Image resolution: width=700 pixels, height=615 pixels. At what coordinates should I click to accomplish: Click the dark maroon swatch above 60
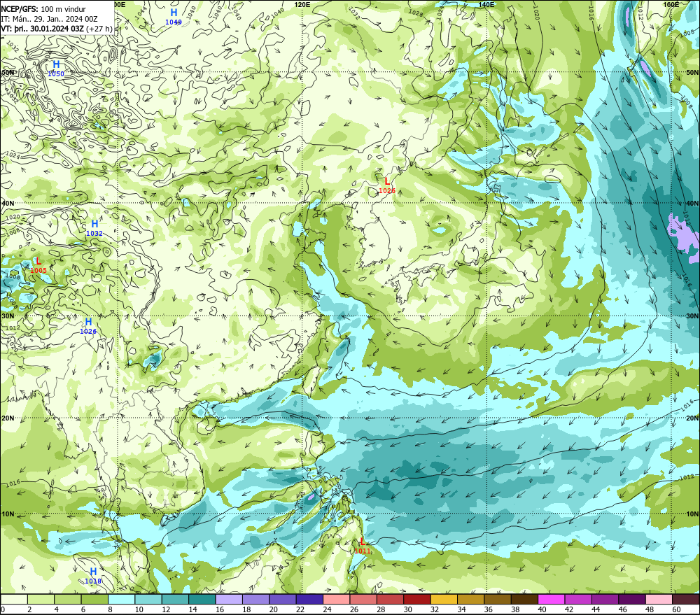tap(686, 599)
